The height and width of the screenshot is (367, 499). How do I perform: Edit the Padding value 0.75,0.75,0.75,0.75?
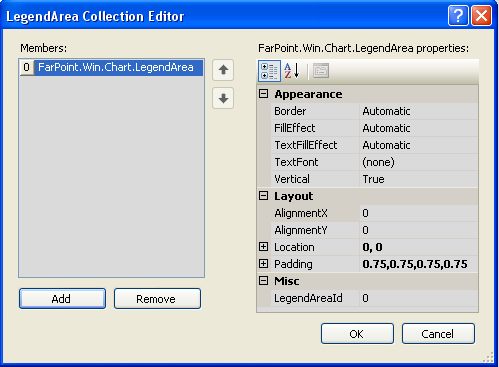(419, 264)
